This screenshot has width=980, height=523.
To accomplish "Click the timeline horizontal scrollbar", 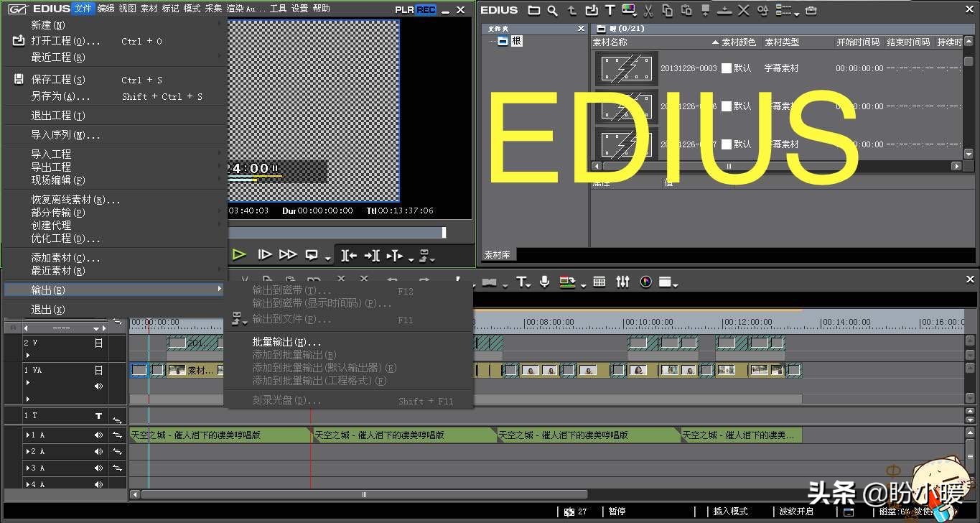I will tap(364, 494).
